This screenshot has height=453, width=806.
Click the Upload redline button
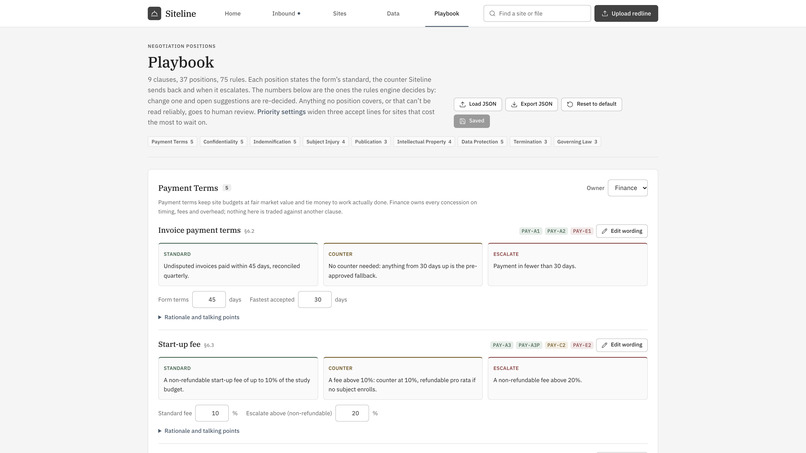pyautogui.click(x=626, y=13)
